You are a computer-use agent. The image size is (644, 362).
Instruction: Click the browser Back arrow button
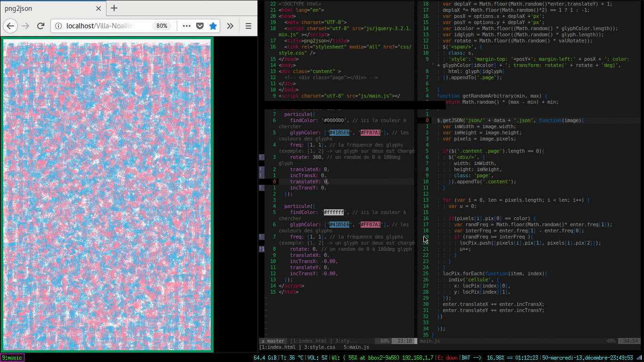[11, 26]
